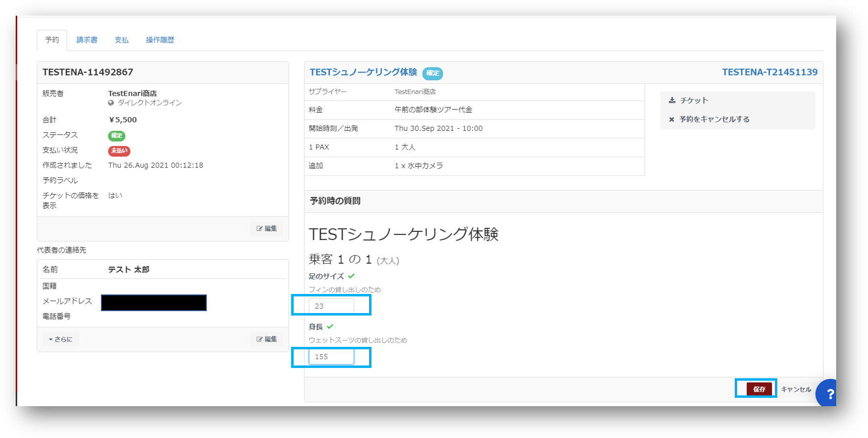Go to the 予約 tab
This screenshot has height=438, width=868.
[x=52, y=40]
